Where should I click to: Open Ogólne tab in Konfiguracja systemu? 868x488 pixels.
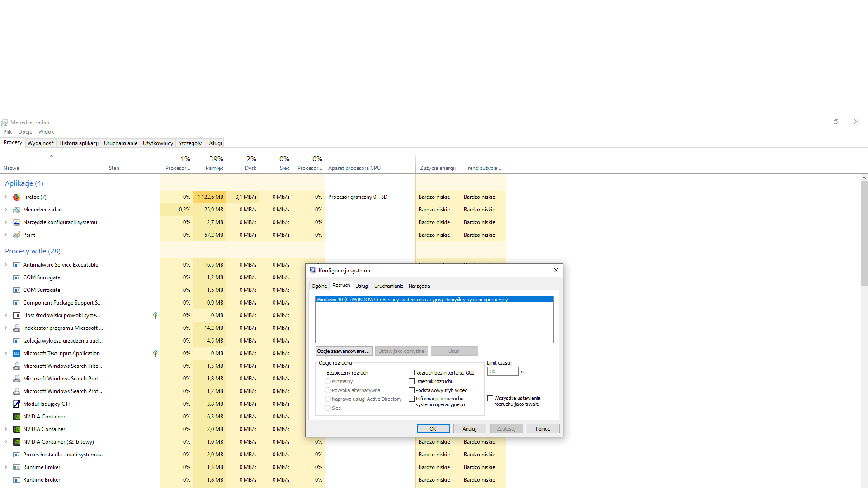319,286
